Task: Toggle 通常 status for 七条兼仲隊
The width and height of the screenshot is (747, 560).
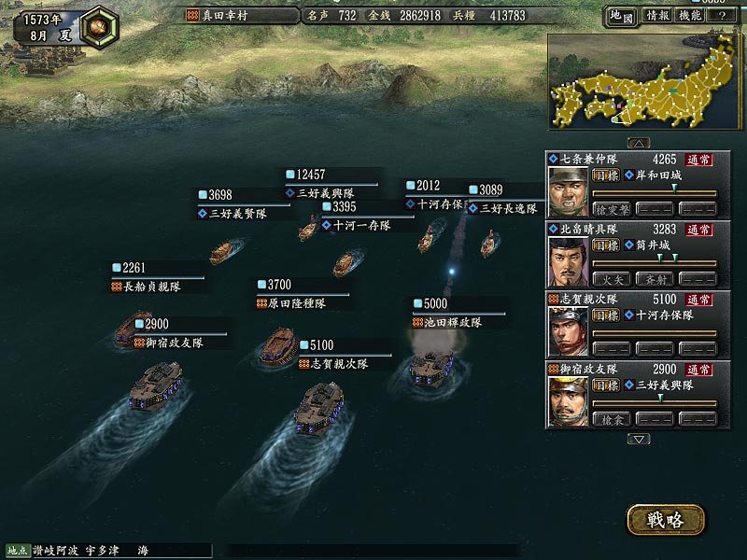Action: [698, 160]
